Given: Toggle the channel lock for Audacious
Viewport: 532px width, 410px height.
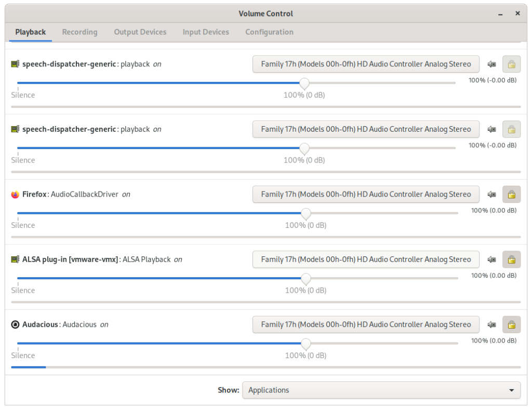Looking at the screenshot, I should point(511,324).
